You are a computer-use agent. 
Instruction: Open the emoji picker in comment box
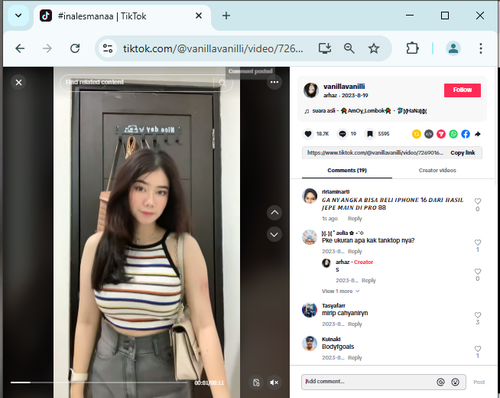click(x=455, y=382)
